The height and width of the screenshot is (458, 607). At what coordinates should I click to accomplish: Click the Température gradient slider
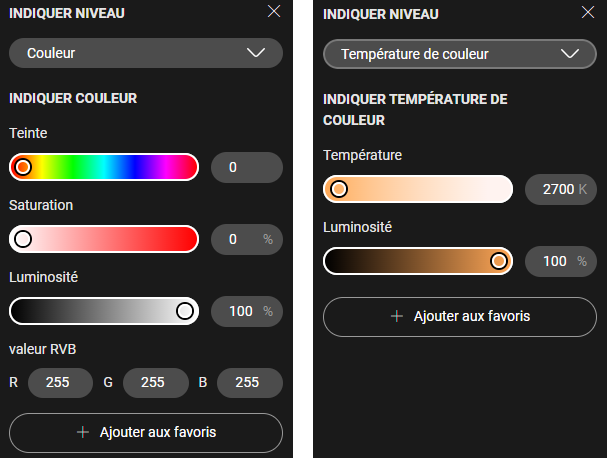(418, 189)
